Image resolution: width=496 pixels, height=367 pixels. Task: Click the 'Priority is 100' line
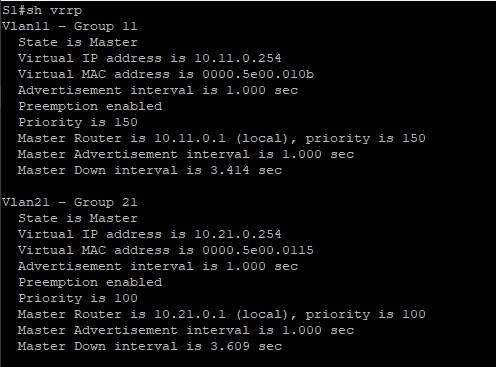[78, 298]
